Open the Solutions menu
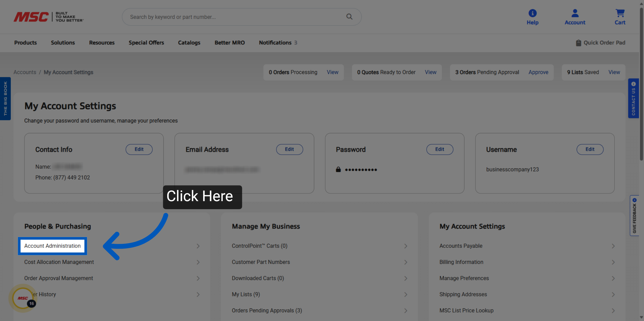 pos(63,43)
